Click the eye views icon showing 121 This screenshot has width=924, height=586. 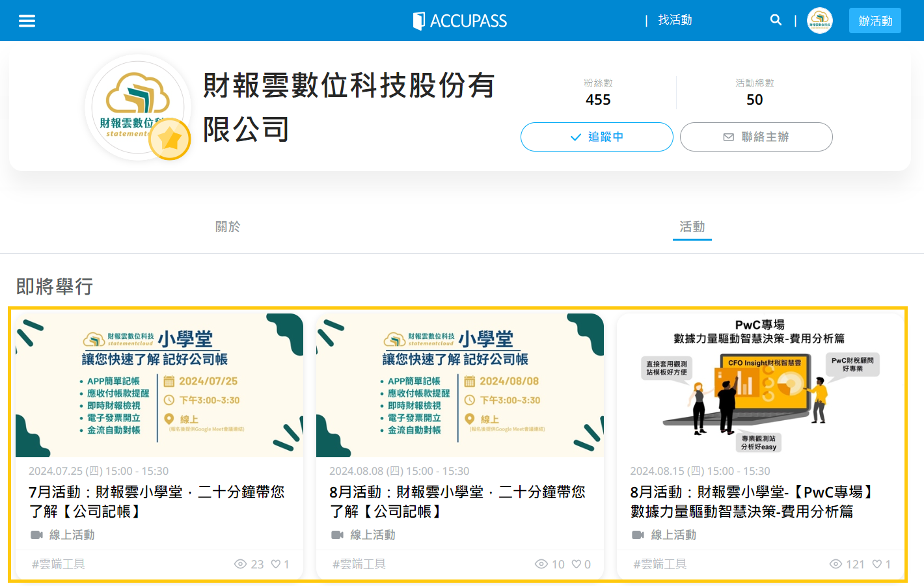tap(836, 564)
